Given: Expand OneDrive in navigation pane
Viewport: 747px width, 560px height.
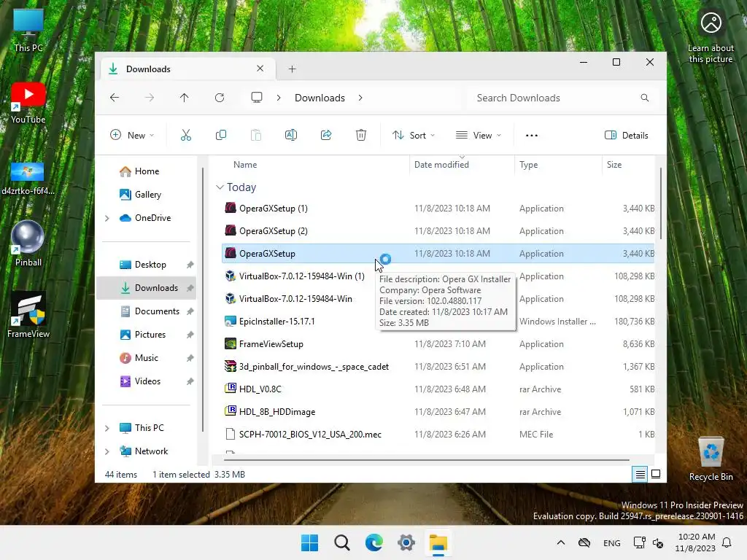Looking at the screenshot, I should click(107, 218).
